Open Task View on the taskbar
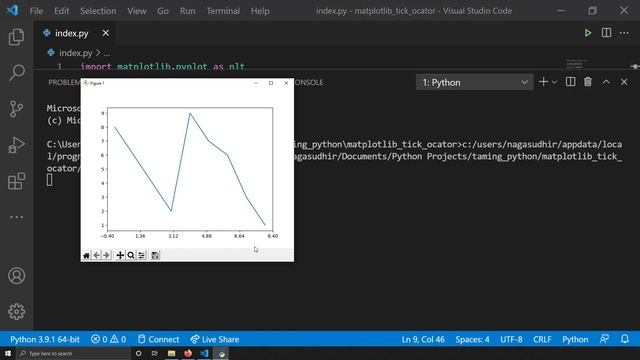The width and height of the screenshot is (640, 360). coord(155,353)
